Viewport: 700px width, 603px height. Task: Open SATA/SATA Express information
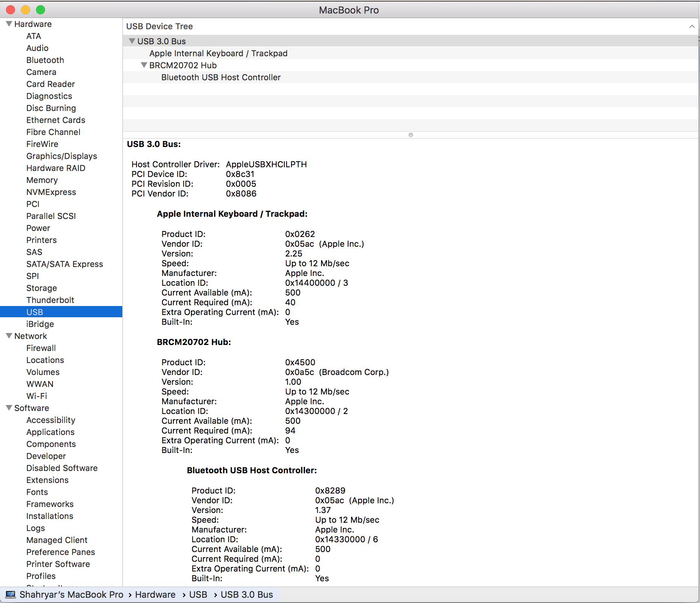(65, 264)
